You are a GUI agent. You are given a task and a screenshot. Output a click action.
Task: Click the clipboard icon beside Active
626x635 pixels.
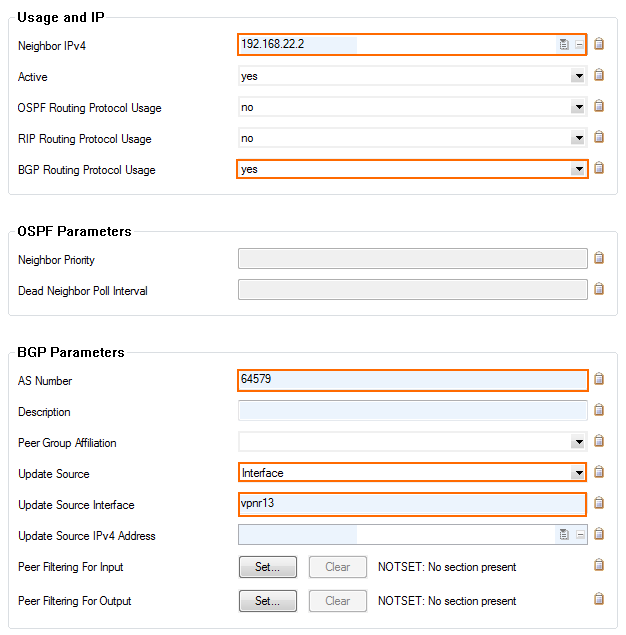tap(599, 75)
